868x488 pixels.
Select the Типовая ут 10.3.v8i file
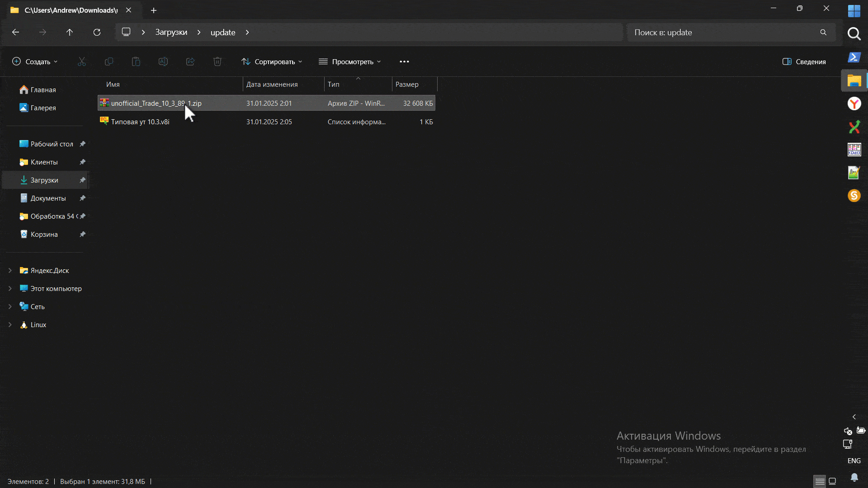coord(140,122)
